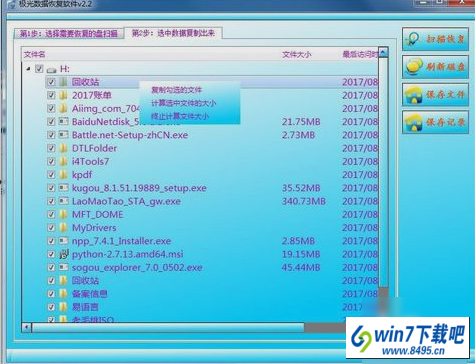Choose 计算选中文件的大小 from the context menu
The image size is (475, 364).
click(184, 103)
